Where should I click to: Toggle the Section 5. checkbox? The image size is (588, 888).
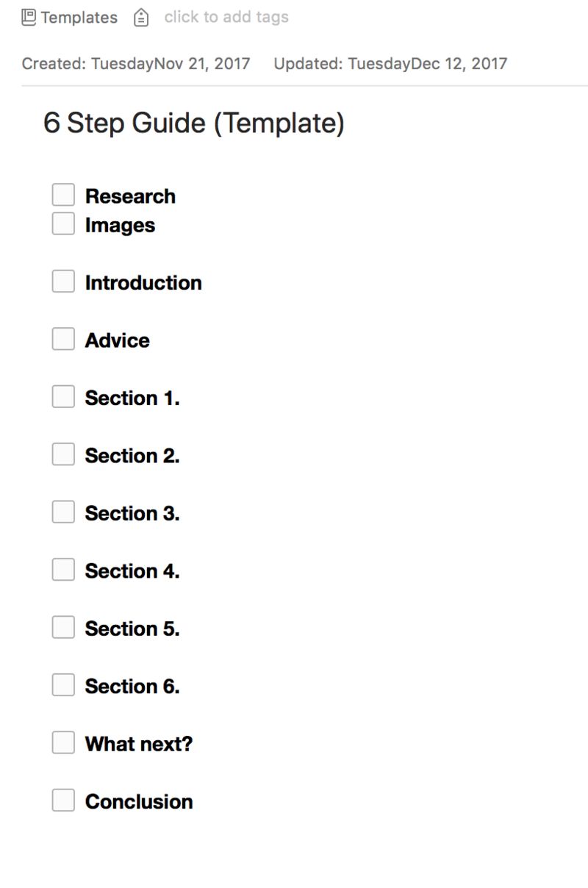pos(63,627)
